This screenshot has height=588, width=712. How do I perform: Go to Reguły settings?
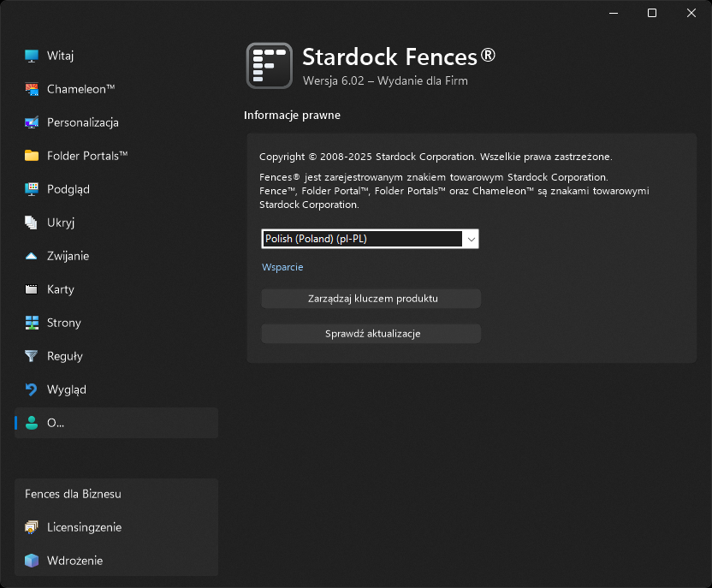[116, 356]
